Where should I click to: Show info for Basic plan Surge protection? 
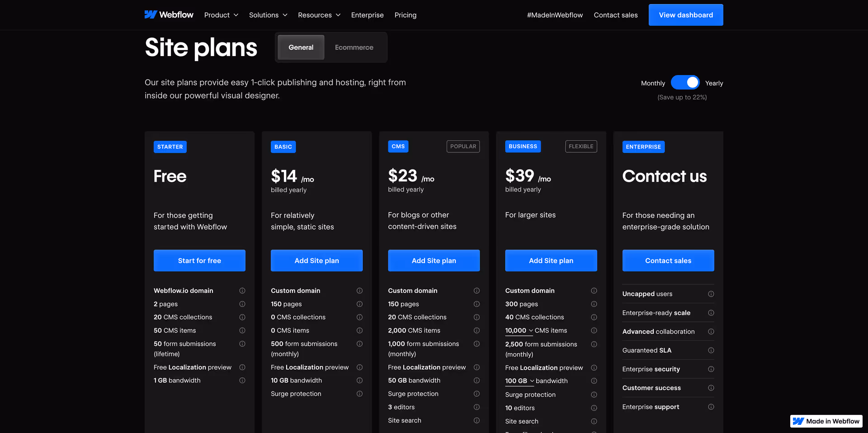[x=359, y=394]
